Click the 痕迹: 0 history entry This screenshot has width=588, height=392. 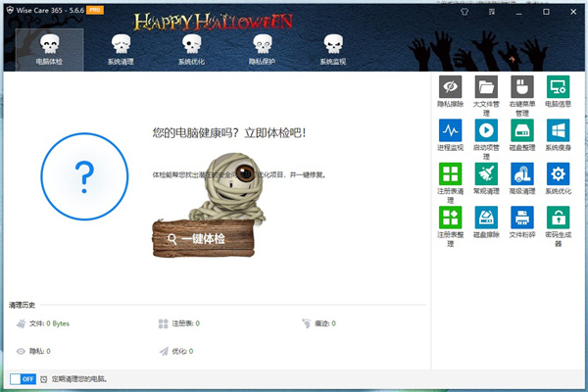pos(319,323)
